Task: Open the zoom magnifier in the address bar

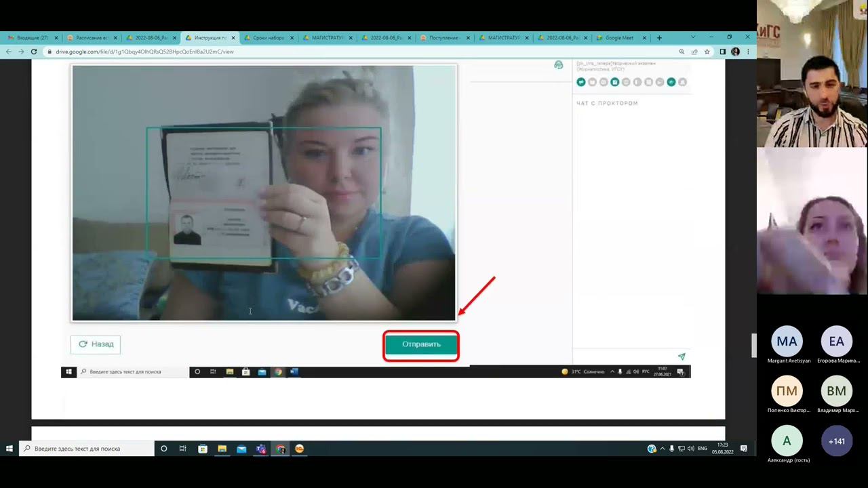Action: click(682, 52)
